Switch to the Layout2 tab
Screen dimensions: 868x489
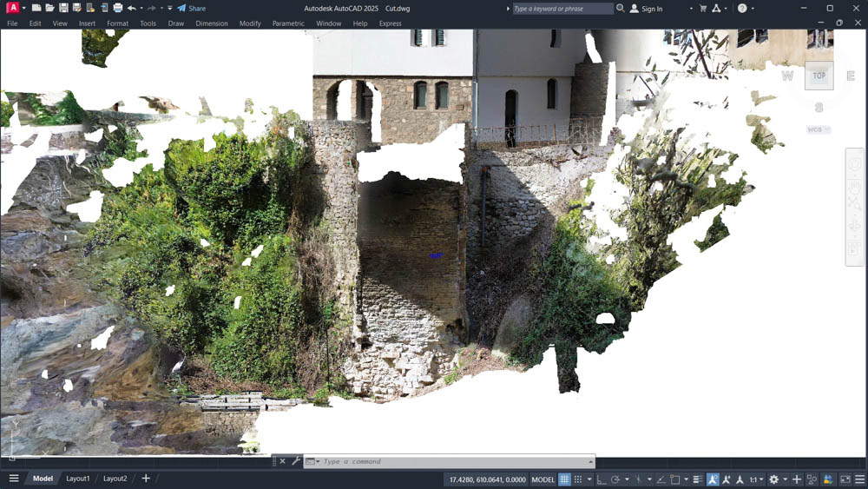[x=115, y=479]
